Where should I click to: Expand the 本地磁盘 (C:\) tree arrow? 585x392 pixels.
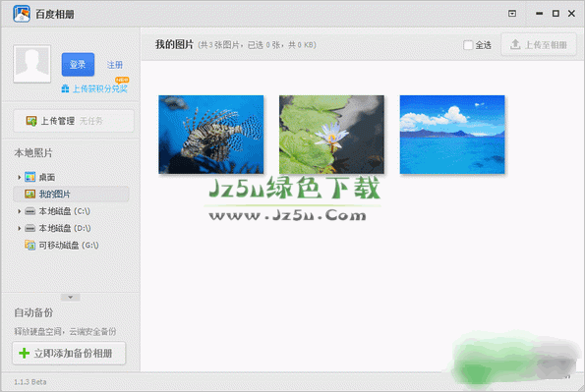click(19, 211)
